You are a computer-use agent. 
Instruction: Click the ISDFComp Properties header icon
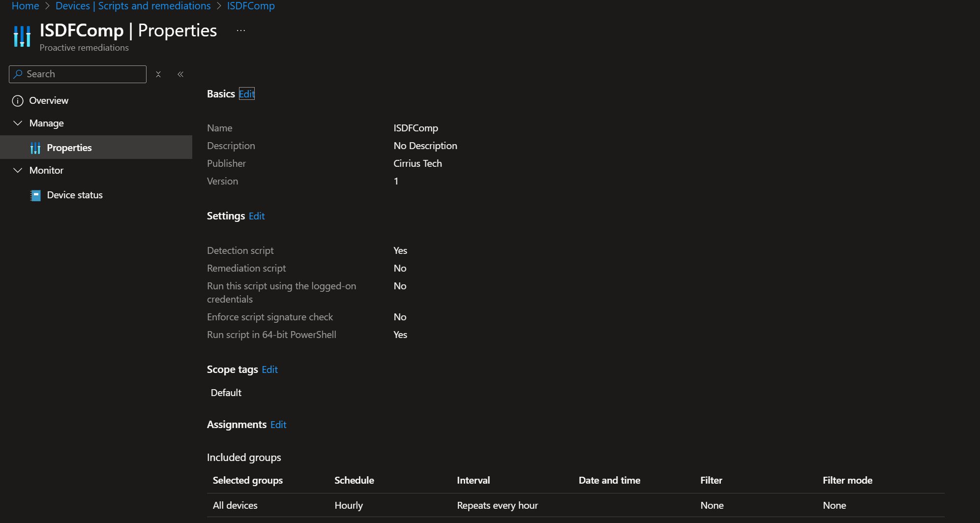pos(22,36)
